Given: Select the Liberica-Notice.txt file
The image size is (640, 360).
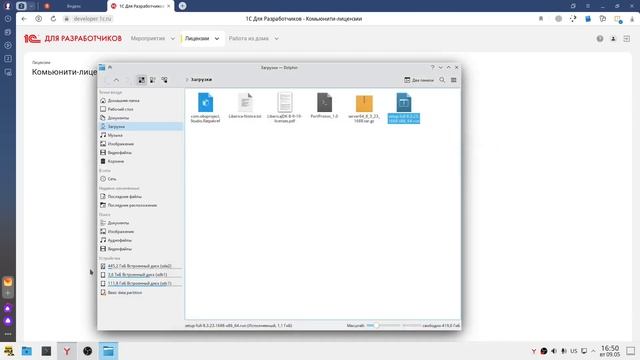Looking at the screenshot, I should point(245,106).
